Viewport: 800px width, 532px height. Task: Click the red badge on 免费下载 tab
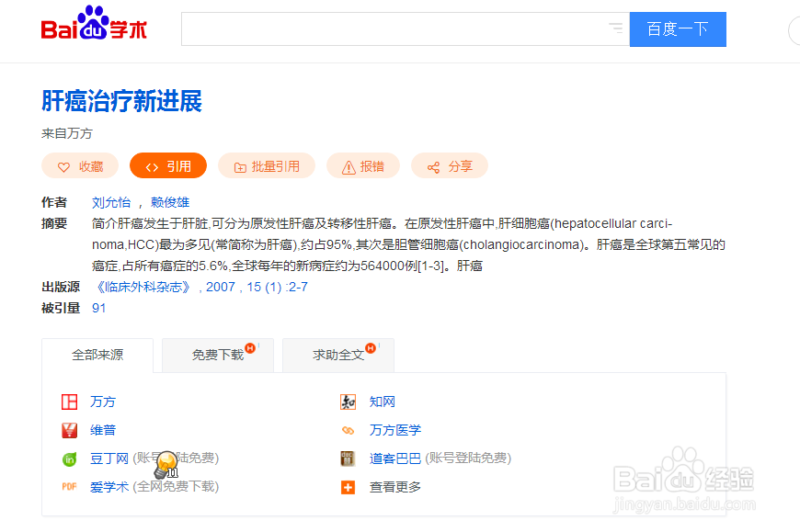[250, 348]
